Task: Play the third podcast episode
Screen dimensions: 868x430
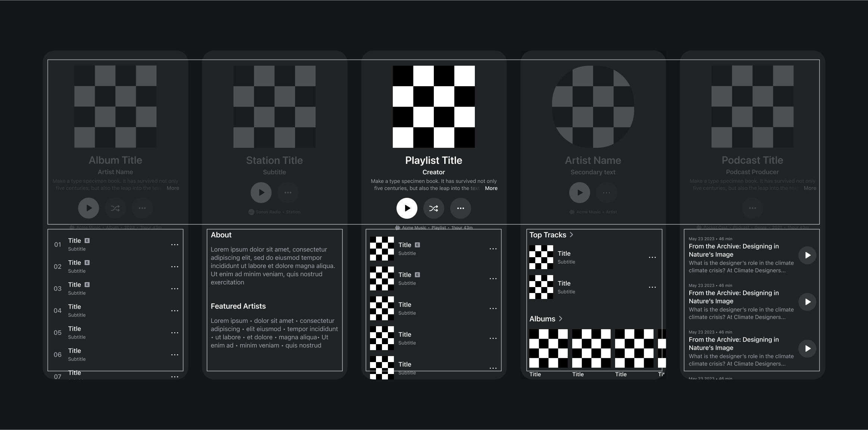Action: point(807,349)
